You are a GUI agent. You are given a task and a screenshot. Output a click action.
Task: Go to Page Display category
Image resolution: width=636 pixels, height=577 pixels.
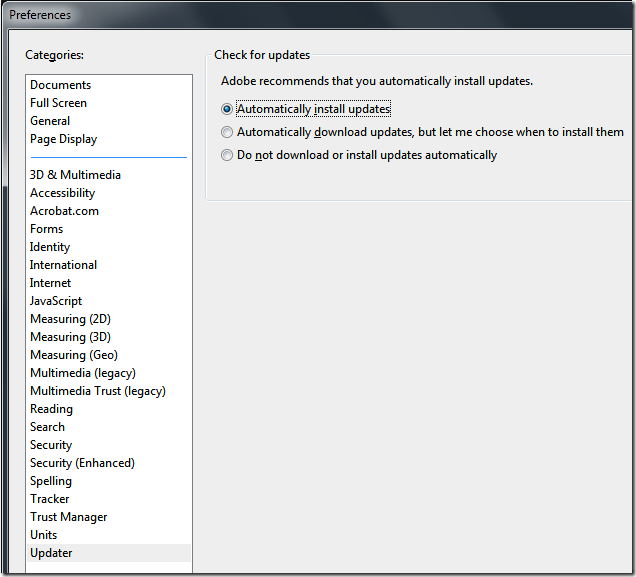[x=63, y=139]
